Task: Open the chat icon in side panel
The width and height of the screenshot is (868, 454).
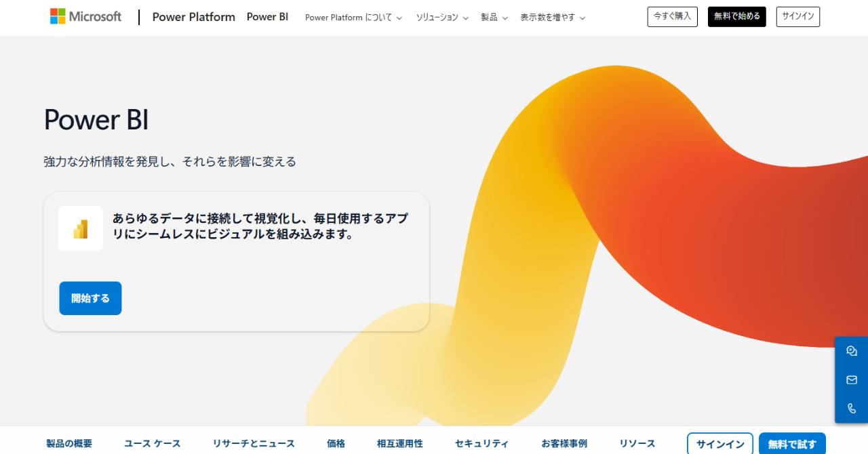Action: [x=852, y=351]
